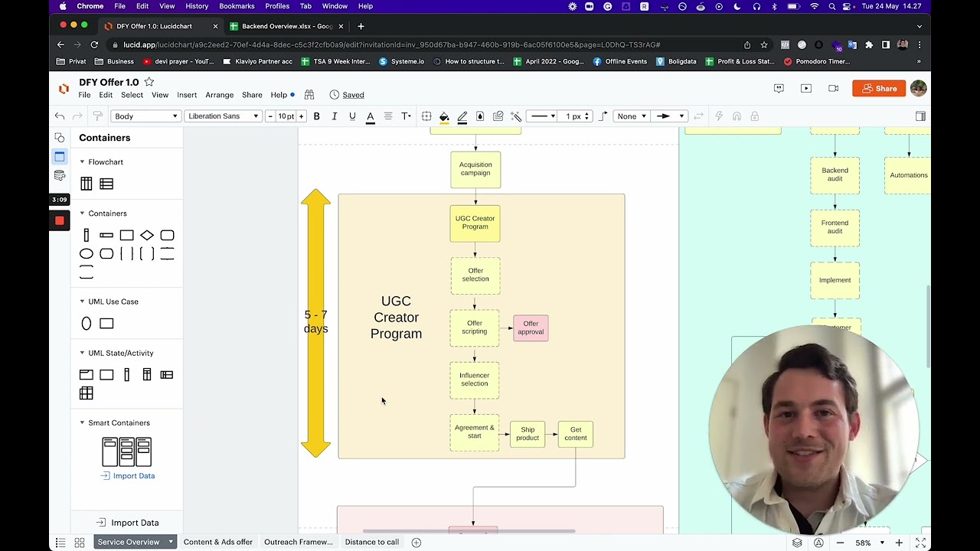Select the diamond container shape

[x=147, y=235]
